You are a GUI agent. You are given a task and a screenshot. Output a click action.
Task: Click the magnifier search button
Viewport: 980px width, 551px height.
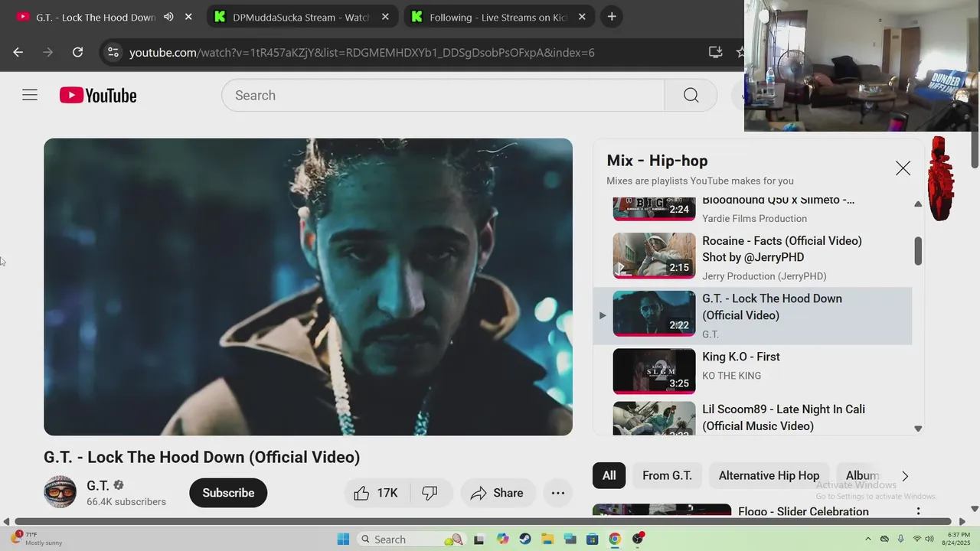coord(691,95)
